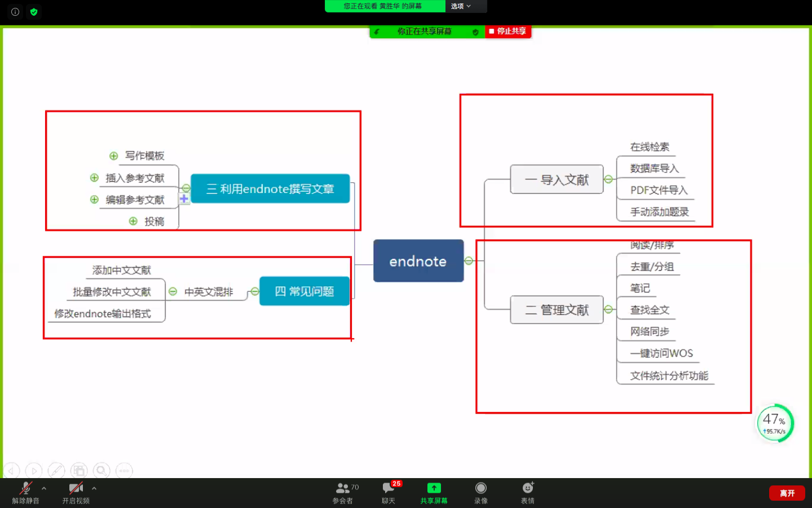Image resolution: width=812 pixels, height=508 pixels.
Task: Collapse the 常见问题 branch toggle
Action: click(255, 291)
